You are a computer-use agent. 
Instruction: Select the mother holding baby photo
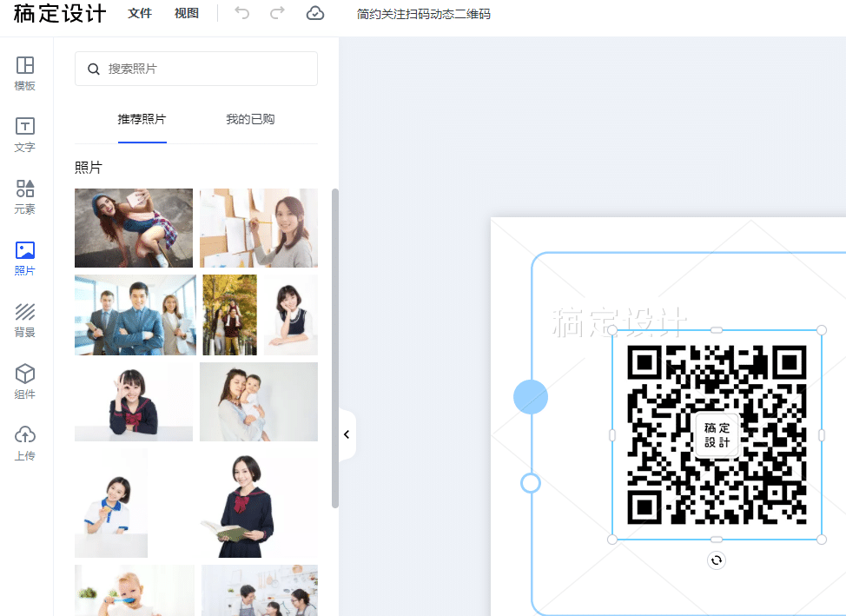pos(259,401)
